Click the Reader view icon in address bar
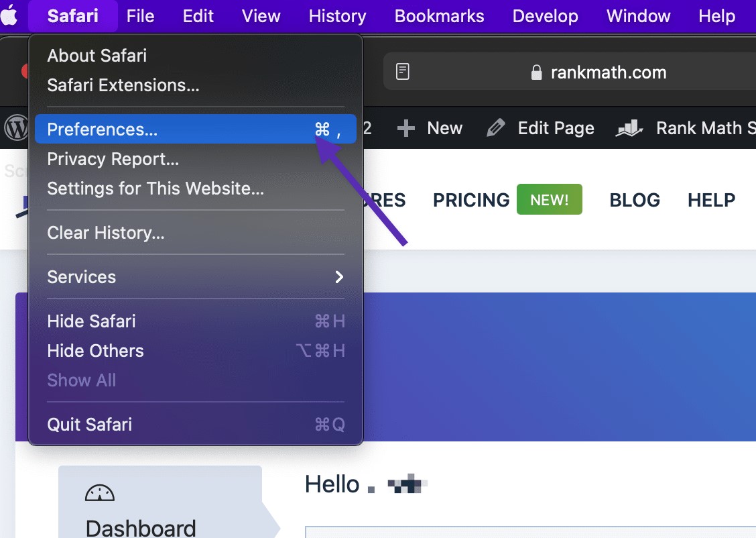This screenshot has width=756, height=538. tap(403, 71)
